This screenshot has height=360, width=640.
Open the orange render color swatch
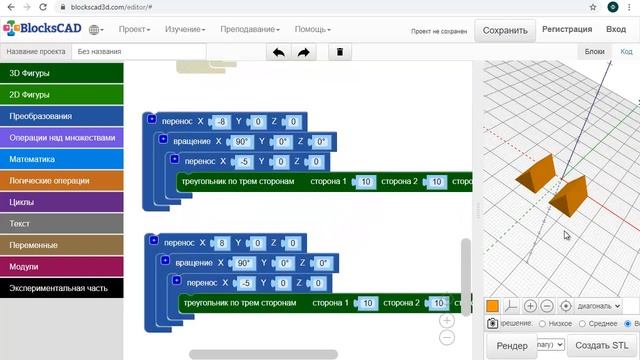493,306
